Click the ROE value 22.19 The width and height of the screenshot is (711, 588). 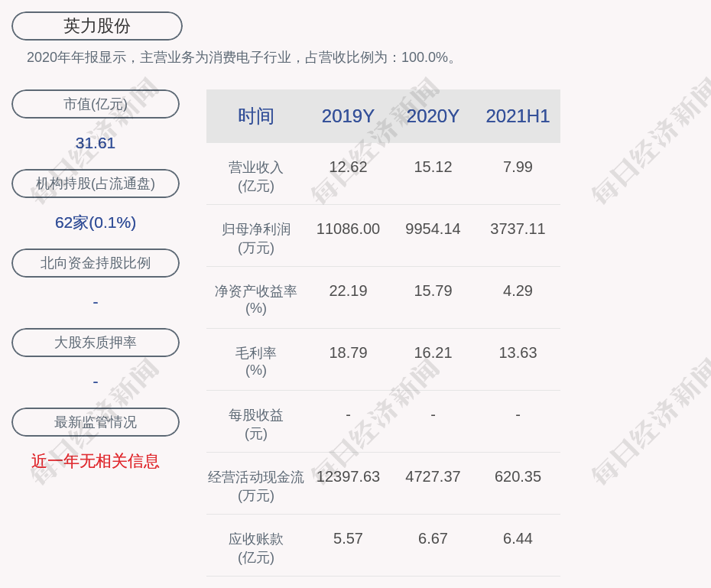point(348,291)
